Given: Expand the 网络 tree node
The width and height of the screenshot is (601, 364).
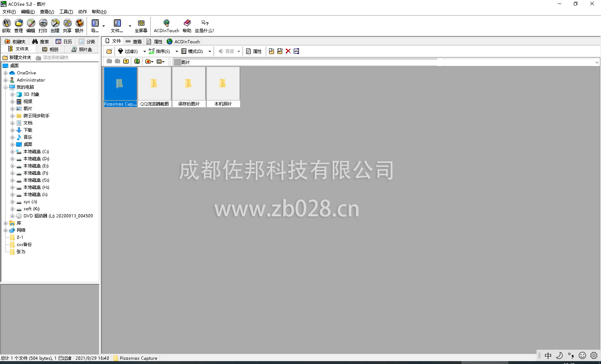Looking at the screenshot, I should point(5,230).
